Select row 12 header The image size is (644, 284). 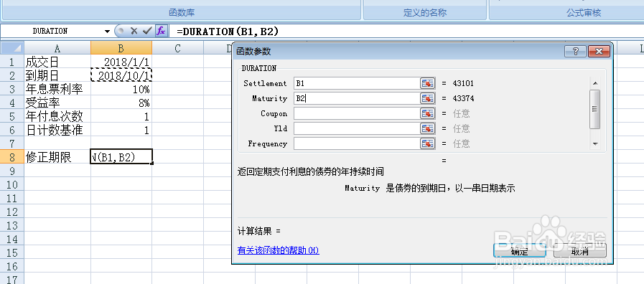(12, 212)
